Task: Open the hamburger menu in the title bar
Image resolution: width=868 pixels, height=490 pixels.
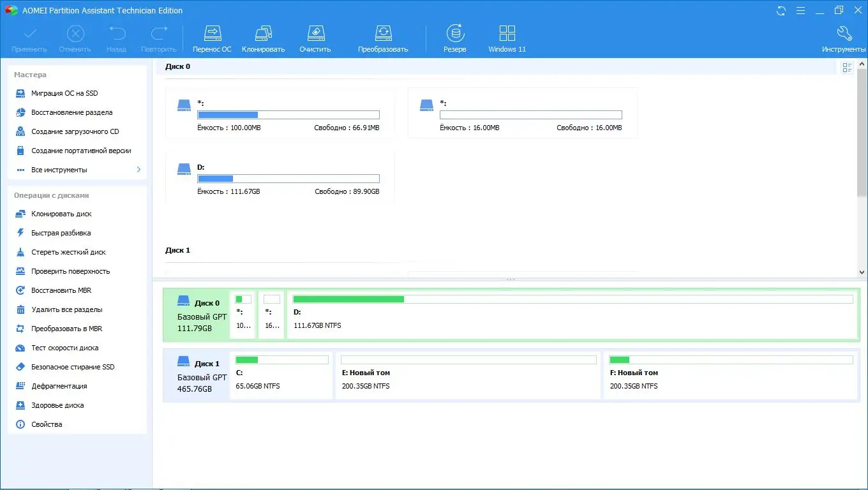Action: coord(800,10)
